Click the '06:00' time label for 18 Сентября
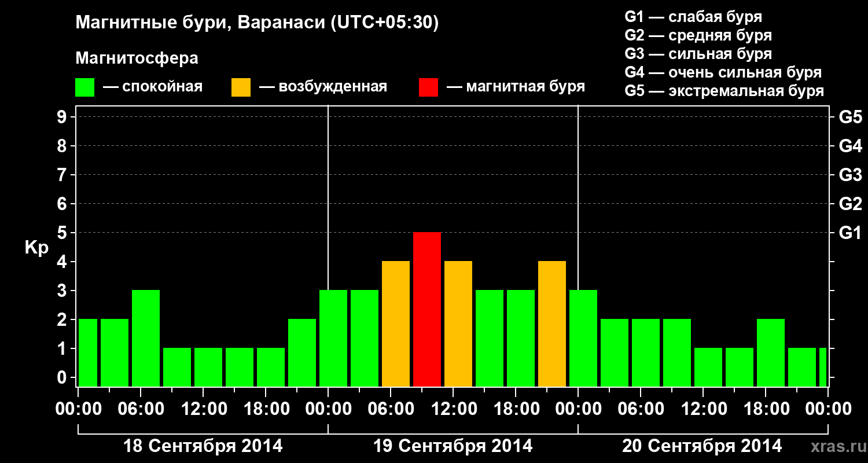This screenshot has height=463, width=868. pyautogui.click(x=141, y=409)
